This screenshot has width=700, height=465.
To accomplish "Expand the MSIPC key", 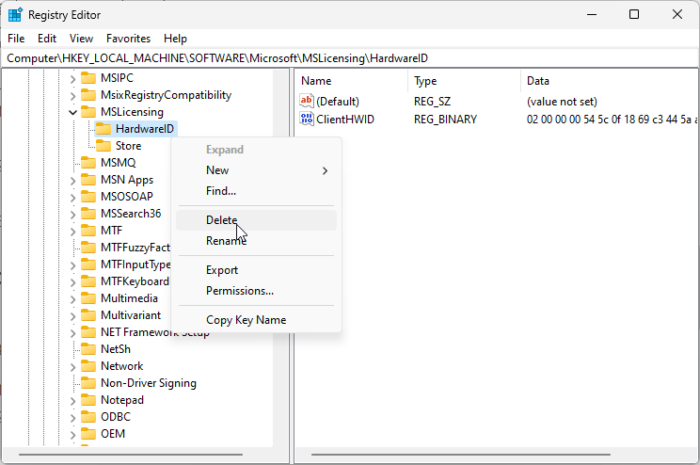I will click(73, 79).
